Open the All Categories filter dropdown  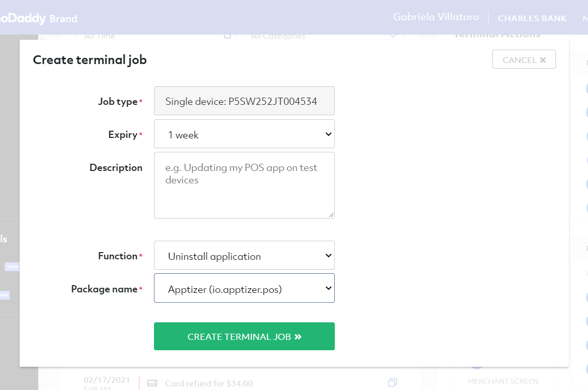point(322,36)
